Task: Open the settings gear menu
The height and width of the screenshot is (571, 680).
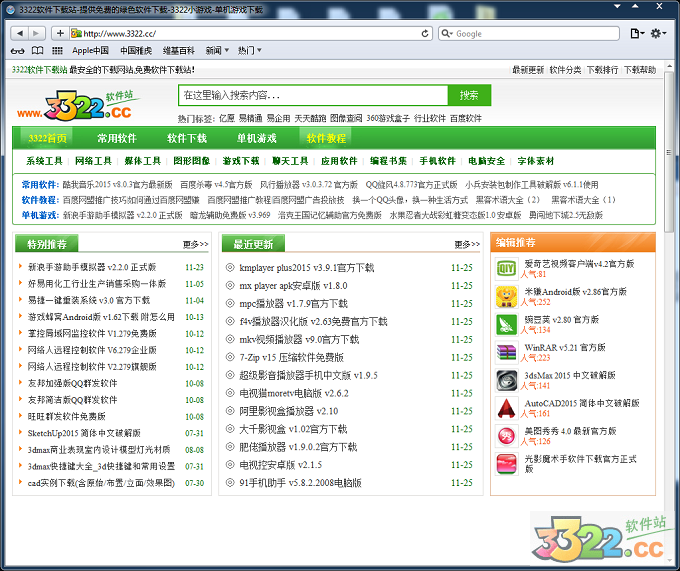Action: [x=658, y=33]
